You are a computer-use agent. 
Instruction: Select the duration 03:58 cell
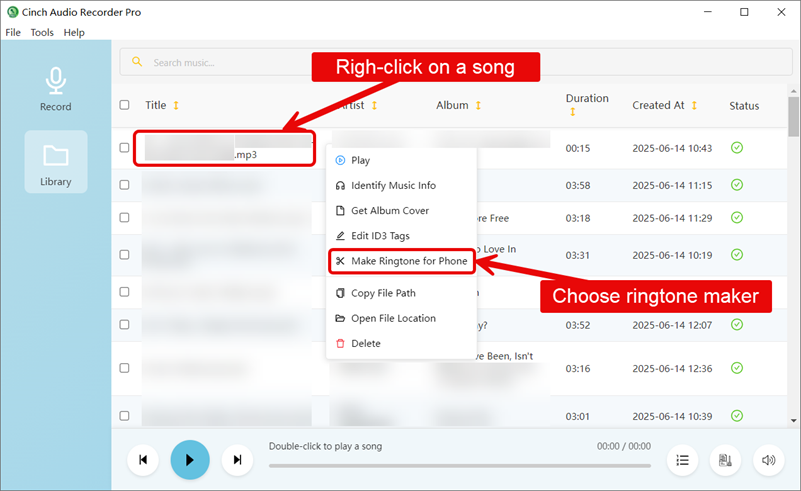click(x=578, y=185)
